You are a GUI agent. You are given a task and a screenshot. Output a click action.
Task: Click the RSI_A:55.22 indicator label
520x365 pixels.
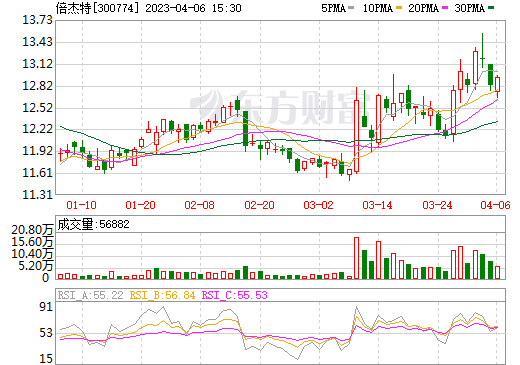coord(90,295)
